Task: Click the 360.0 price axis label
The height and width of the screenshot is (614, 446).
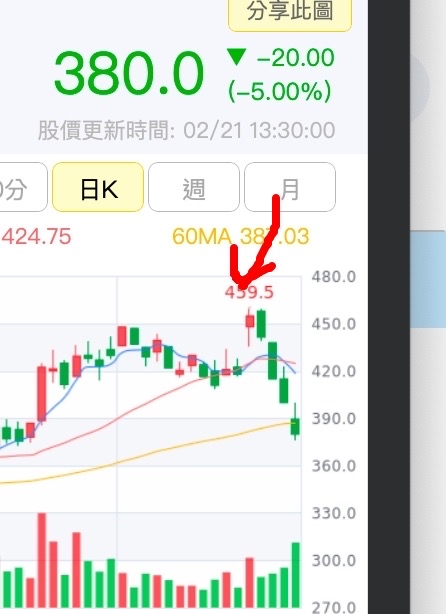Action: 334,466
